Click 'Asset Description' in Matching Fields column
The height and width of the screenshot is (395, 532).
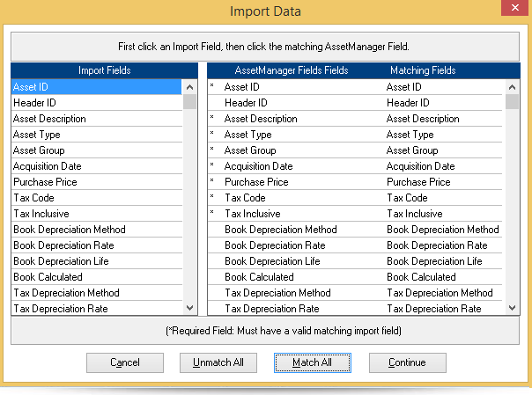point(423,119)
